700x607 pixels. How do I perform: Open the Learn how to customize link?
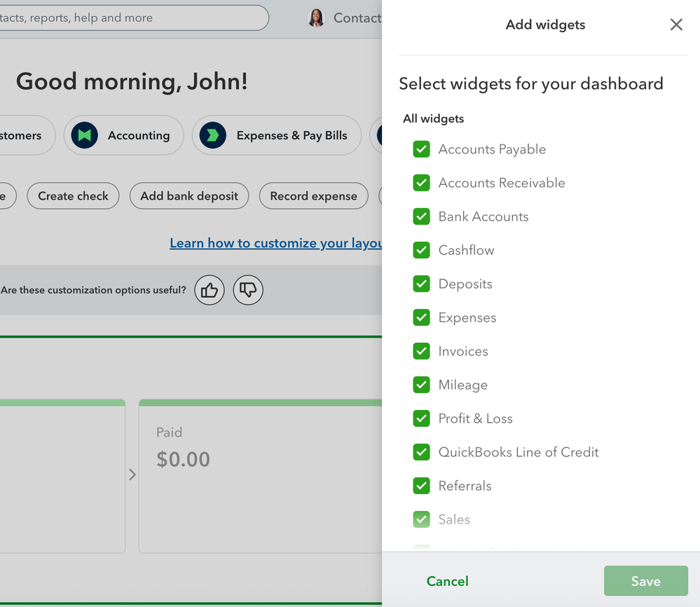276,243
